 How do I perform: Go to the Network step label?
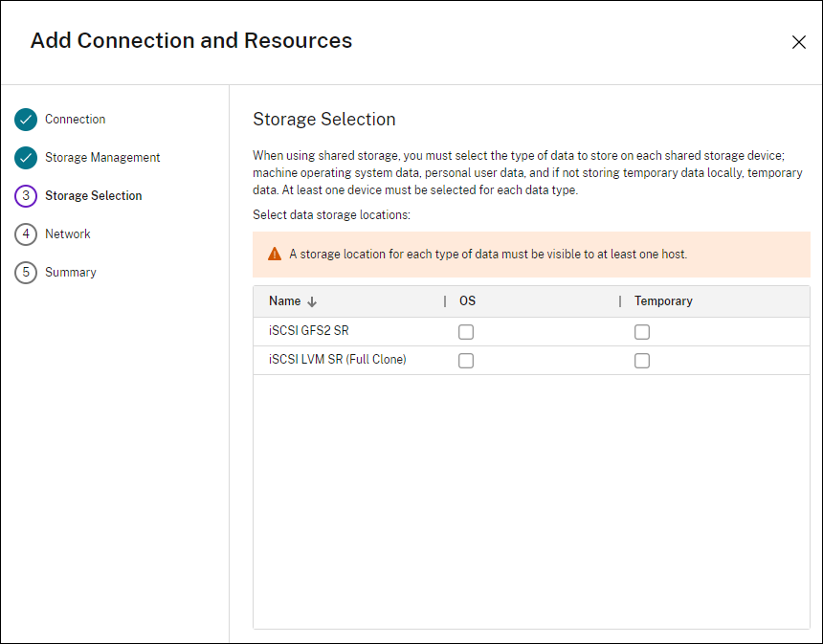click(x=68, y=234)
